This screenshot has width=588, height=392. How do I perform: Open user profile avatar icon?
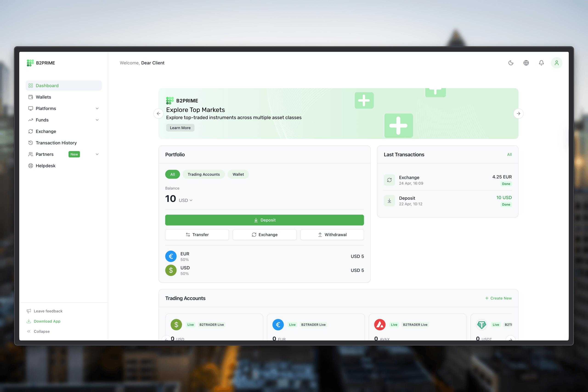[x=557, y=63]
